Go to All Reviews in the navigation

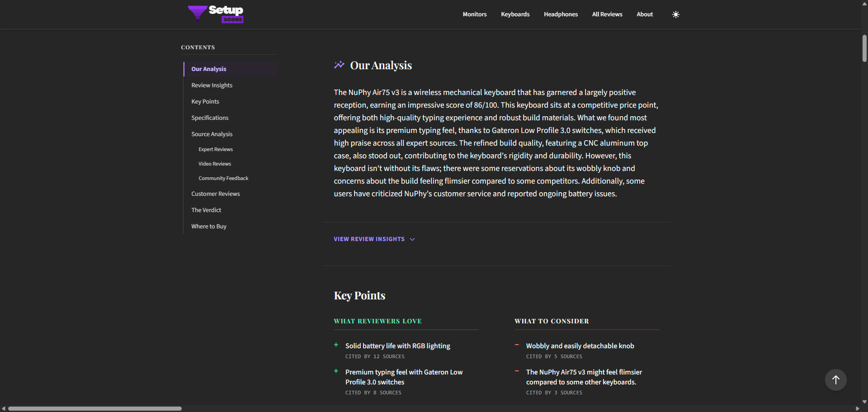pos(607,14)
